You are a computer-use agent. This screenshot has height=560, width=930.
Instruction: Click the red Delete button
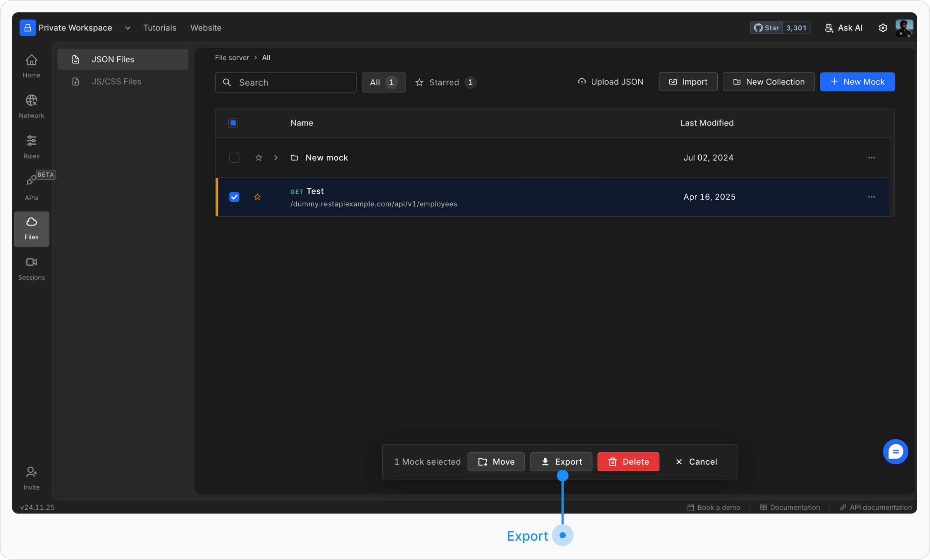click(628, 462)
